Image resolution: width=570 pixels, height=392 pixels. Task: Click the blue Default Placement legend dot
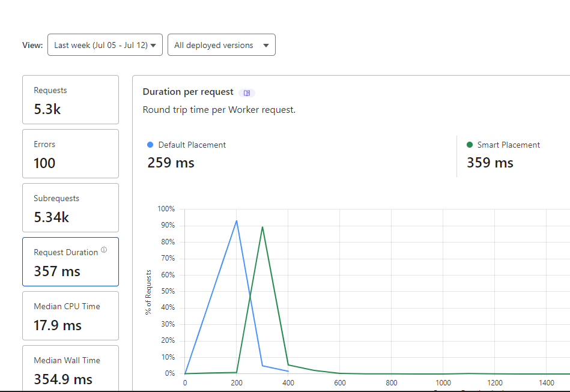tap(150, 145)
